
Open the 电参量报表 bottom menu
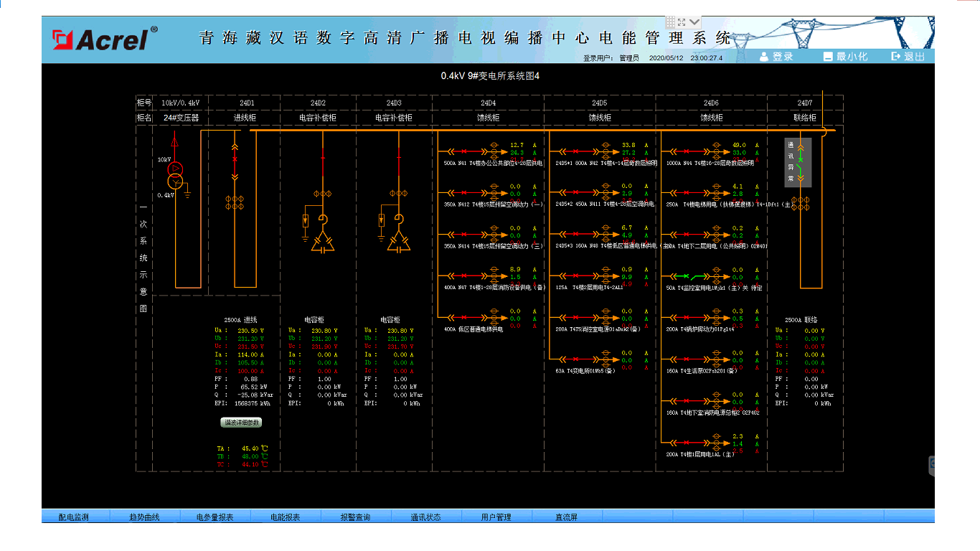tap(215, 517)
